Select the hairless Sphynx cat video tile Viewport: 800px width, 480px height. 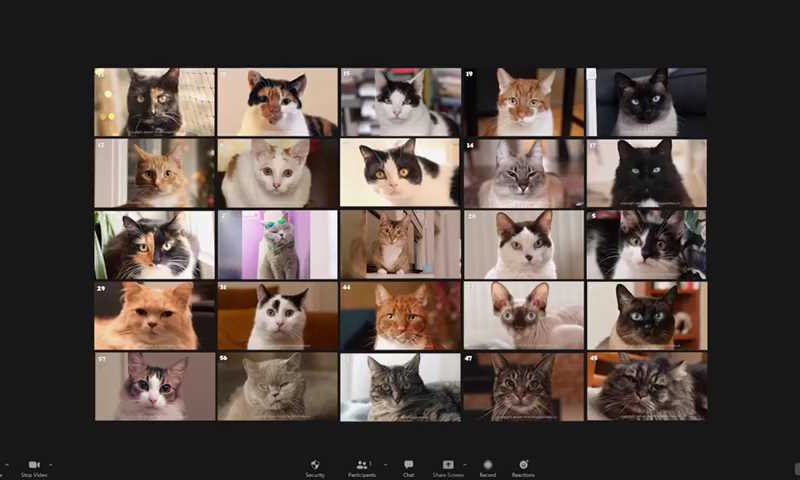click(x=522, y=315)
